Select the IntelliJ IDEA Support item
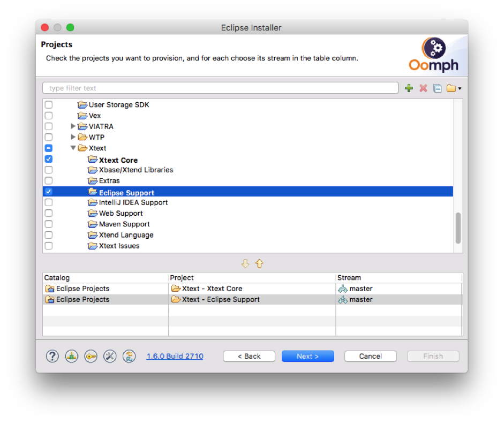Image resolution: width=504 pixels, height=424 pixels. point(133,202)
